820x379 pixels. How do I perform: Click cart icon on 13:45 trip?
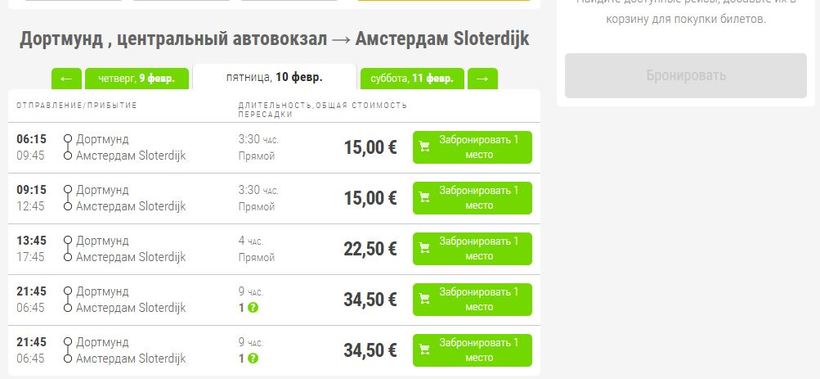(425, 249)
